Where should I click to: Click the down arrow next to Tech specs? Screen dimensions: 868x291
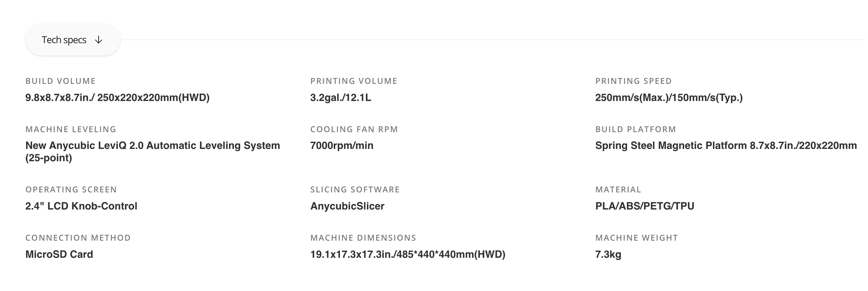tap(99, 40)
